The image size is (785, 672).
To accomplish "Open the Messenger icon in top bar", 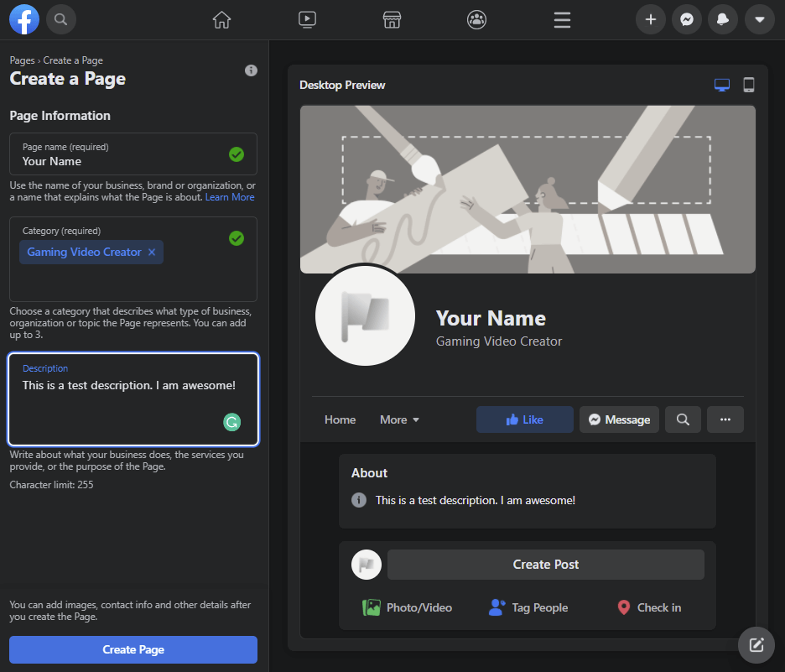I will click(x=687, y=19).
